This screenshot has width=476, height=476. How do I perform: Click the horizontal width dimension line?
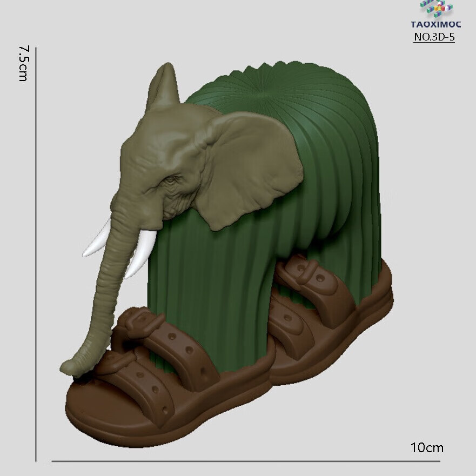click(x=246, y=461)
